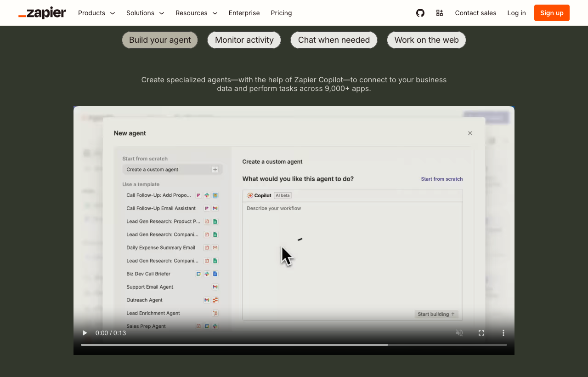Switch to the Work on the web tab
This screenshot has width=588, height=377.
(x=427, y=40)
